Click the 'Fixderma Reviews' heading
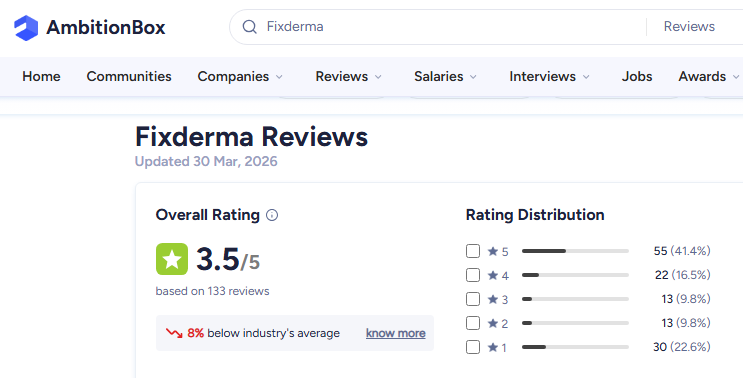 (251, 137)
